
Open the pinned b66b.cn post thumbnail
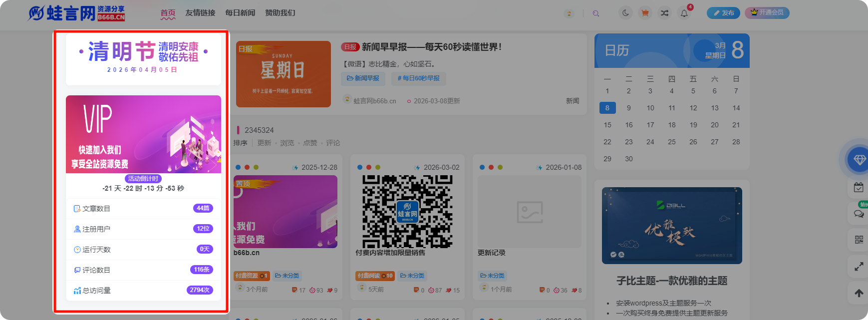[x=286, y=212]
